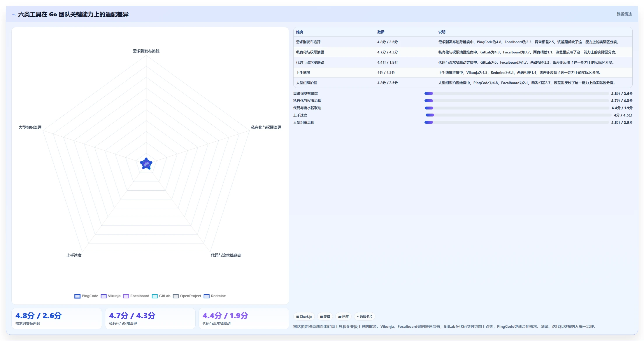The width and height of the screenshot is (644, 341).
Task: Click the 进度 tag
Action: (x=343, y=316)
